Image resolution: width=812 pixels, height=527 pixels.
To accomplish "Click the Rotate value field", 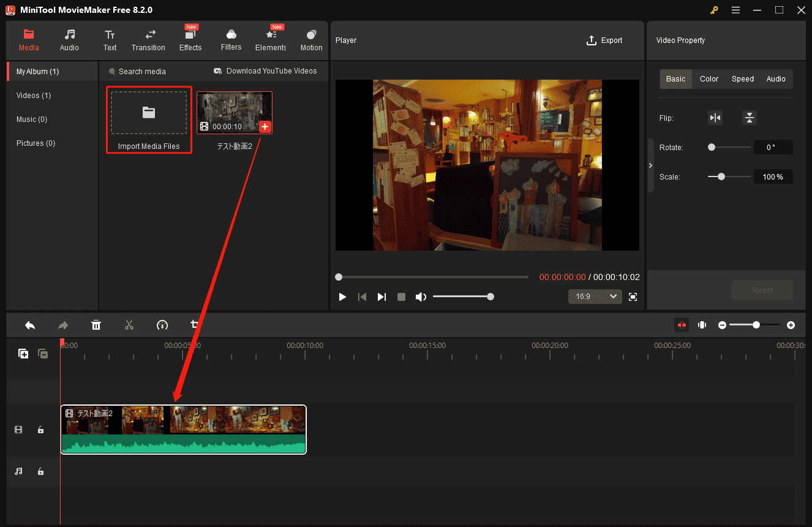I will click(773, 147).
